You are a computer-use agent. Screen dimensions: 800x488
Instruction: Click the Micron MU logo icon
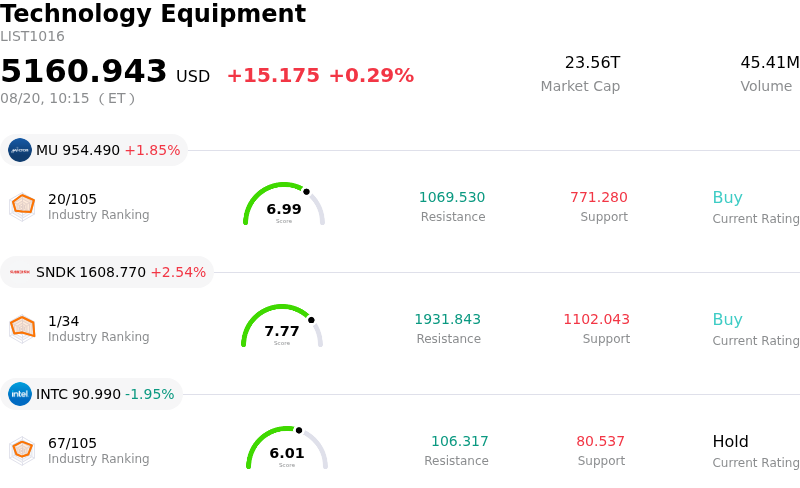[20, 150]
